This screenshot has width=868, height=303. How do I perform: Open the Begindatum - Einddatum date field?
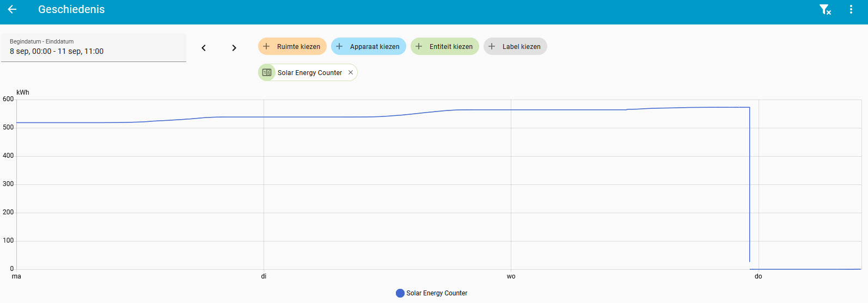(94, 48)
